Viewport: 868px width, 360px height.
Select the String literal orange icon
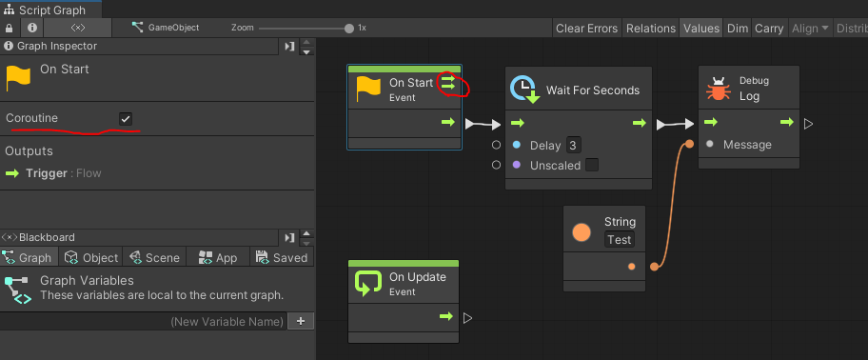coord(582,232)
